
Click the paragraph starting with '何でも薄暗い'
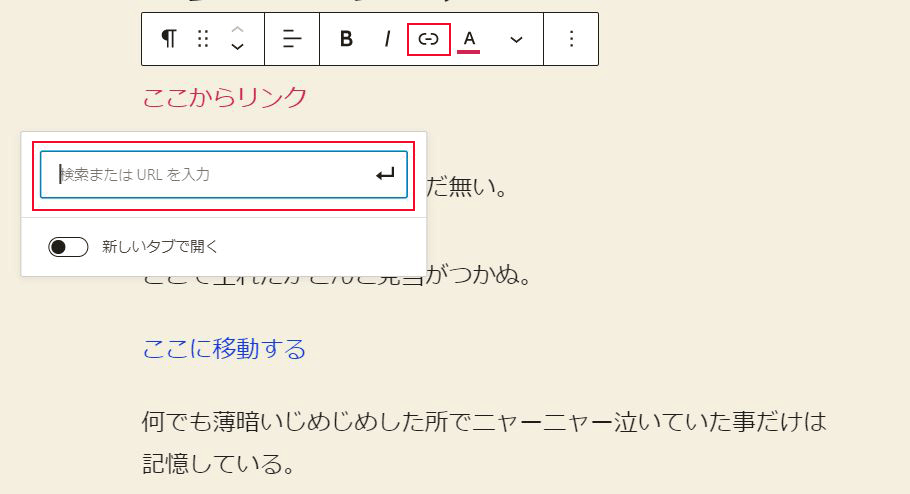click(x=485, y=421)
